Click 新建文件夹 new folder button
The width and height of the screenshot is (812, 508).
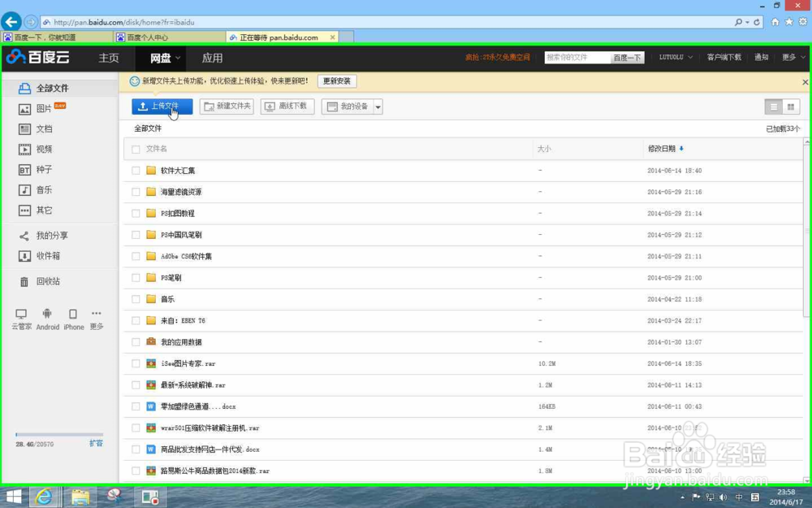tap(227, 106)
